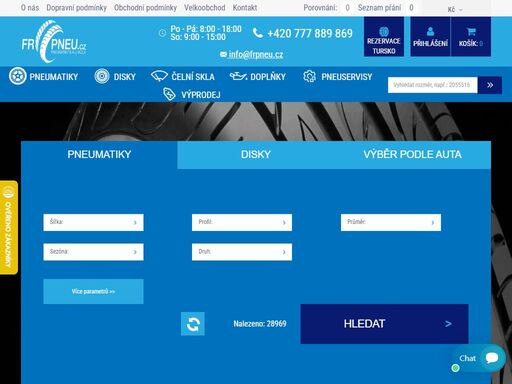This screenshot has width=512, height=384.
Task: Click the gear icon for Pneuservisy
Action: [x=309, y=76]
